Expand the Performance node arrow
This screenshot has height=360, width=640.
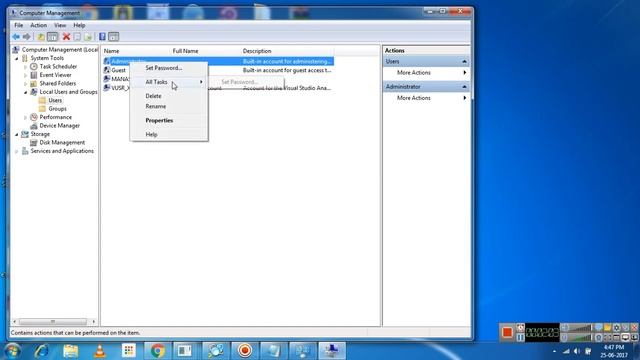(x=25, y=118)
